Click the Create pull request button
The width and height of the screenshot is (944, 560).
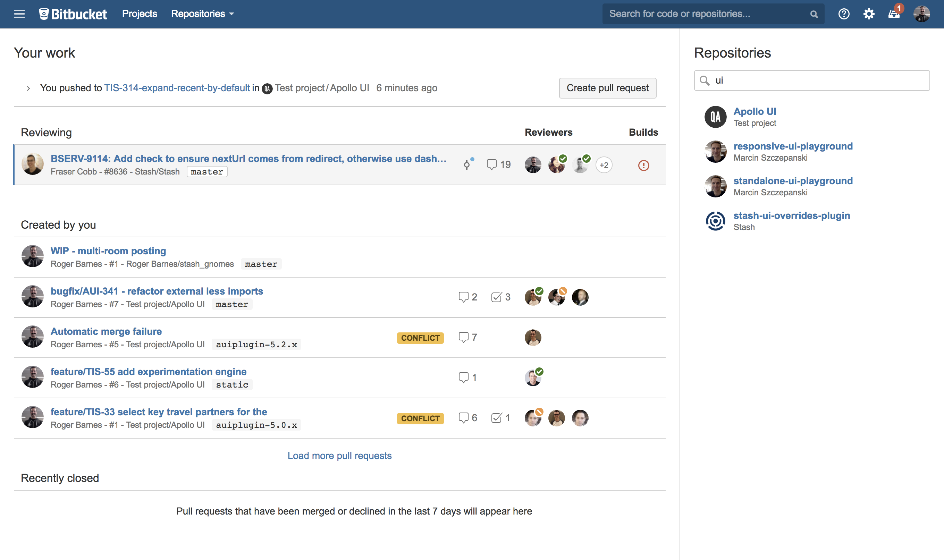point(607,88)
